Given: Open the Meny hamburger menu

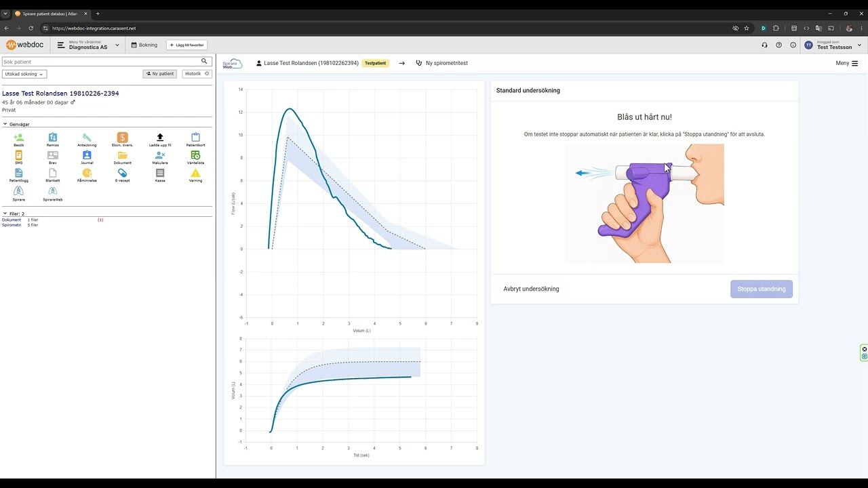Looking at the screenshot, I should [x=847, y=63].
